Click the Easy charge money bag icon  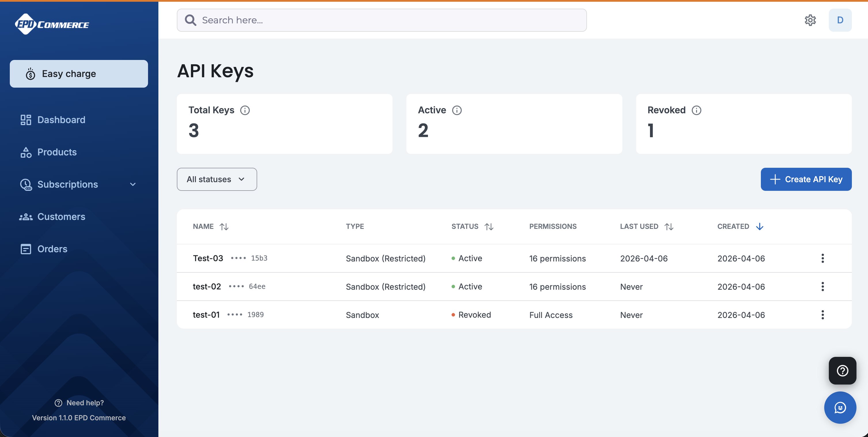[30, 74]
